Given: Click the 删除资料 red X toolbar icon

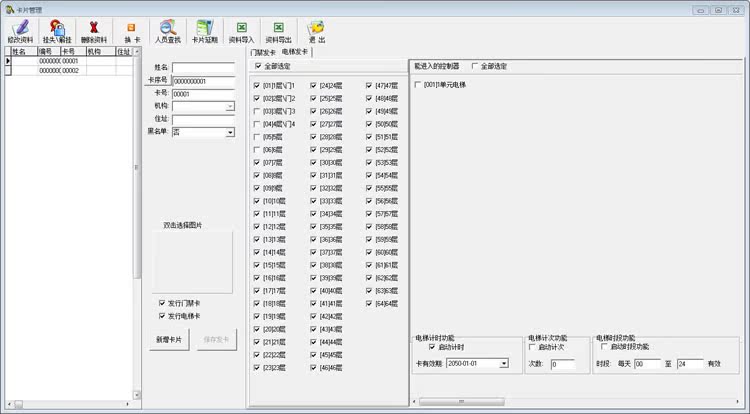Looking at the screenshot, I should coord(94,32).
